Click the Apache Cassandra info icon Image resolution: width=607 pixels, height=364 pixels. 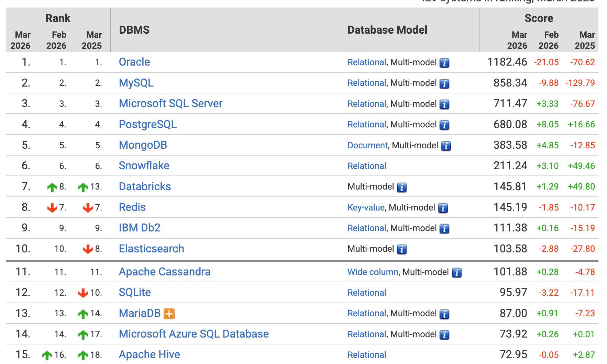click(456, 273)
